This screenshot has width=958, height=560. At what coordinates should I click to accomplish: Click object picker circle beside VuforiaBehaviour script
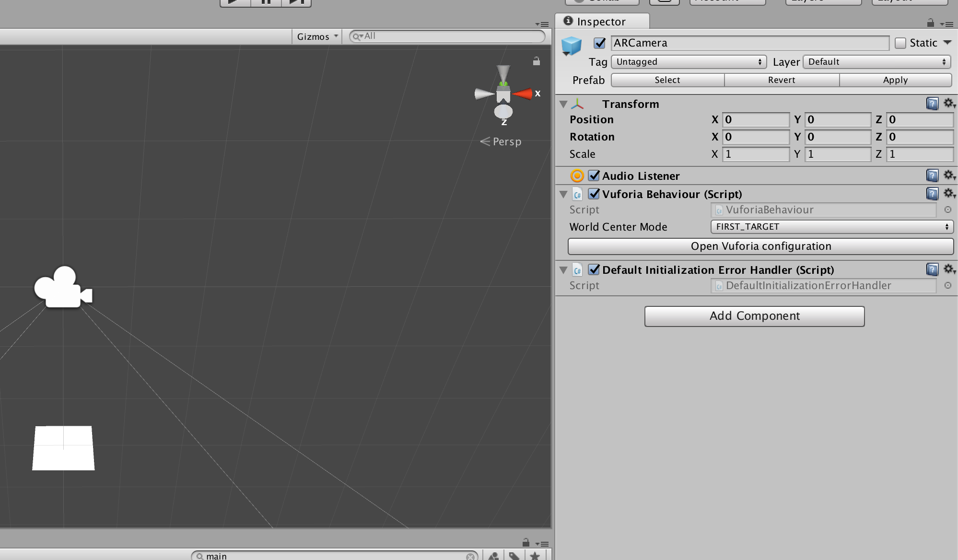(x=947, y=210)
